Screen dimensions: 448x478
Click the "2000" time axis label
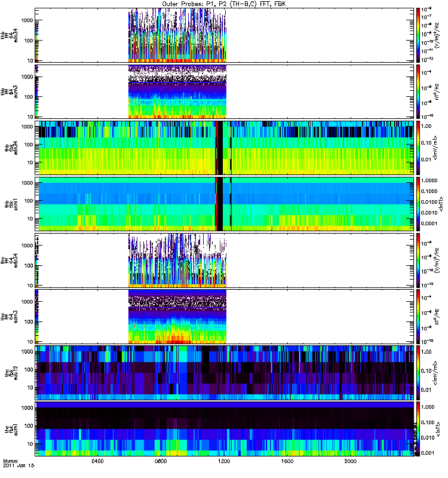coord(351,461)
